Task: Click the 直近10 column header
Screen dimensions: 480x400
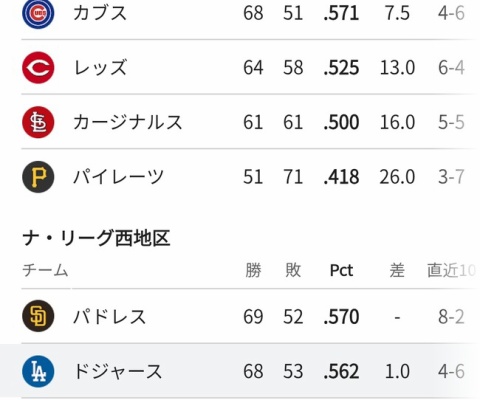Action: tap(452, 270)
